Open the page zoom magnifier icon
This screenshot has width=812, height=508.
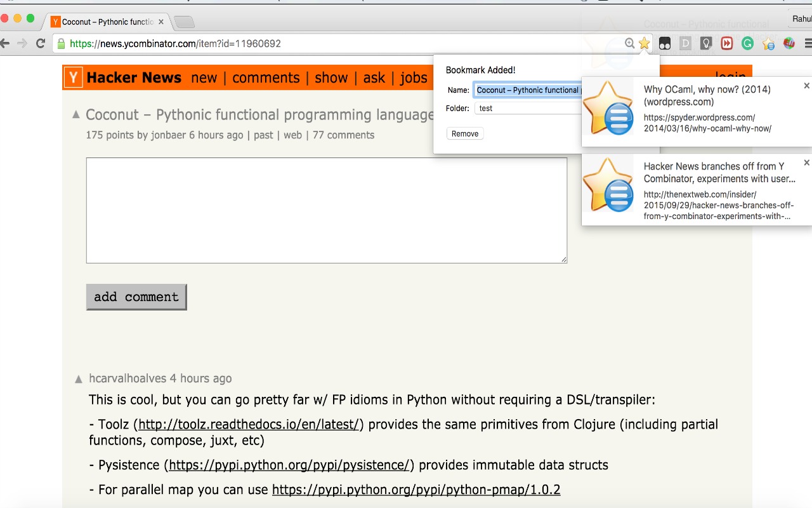[629, 43]
